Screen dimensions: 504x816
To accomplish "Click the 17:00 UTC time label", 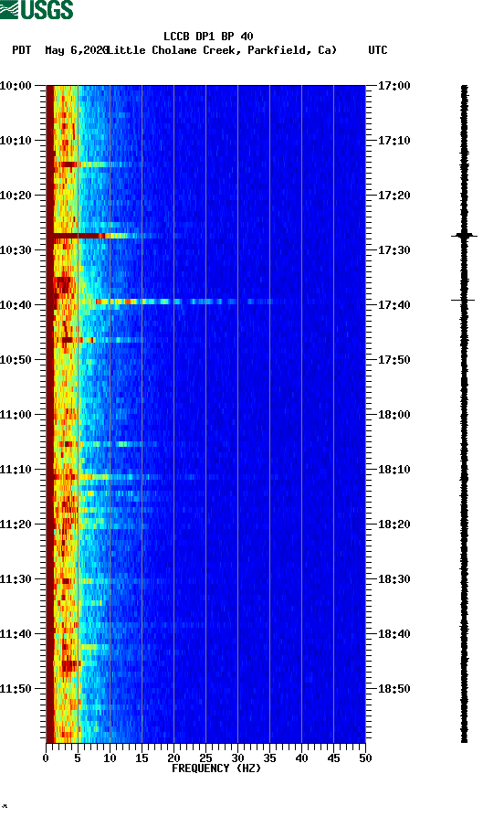I will 394,85.
